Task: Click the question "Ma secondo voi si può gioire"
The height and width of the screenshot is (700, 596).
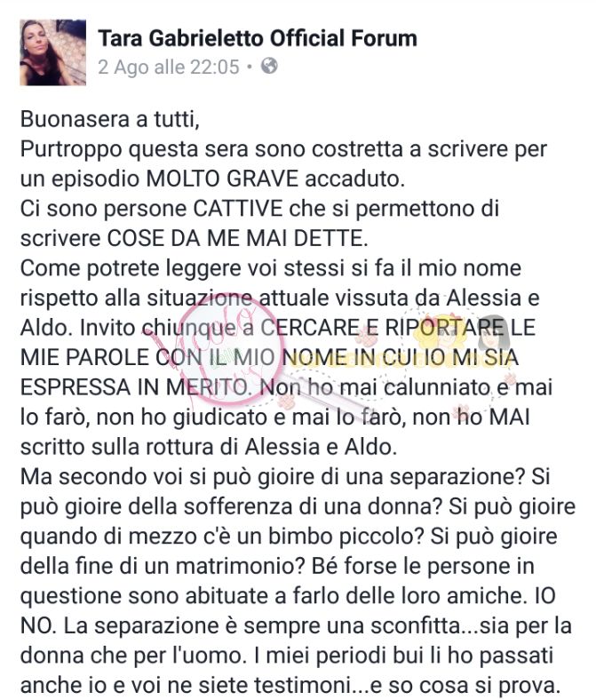Action: tap(157, 477)
